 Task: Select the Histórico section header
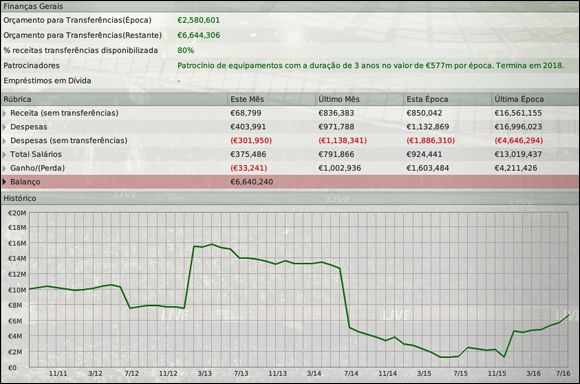pyautogui.click(x=290, y=198)
